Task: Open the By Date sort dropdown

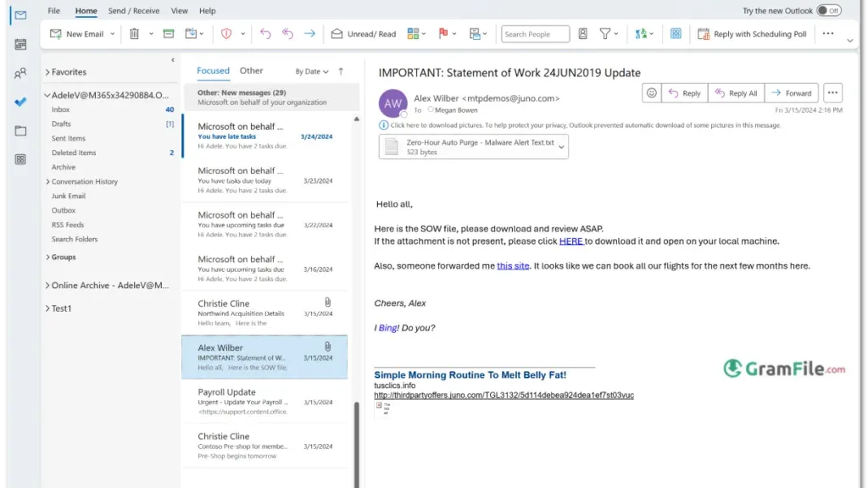Action: click(x=312, y=71)
